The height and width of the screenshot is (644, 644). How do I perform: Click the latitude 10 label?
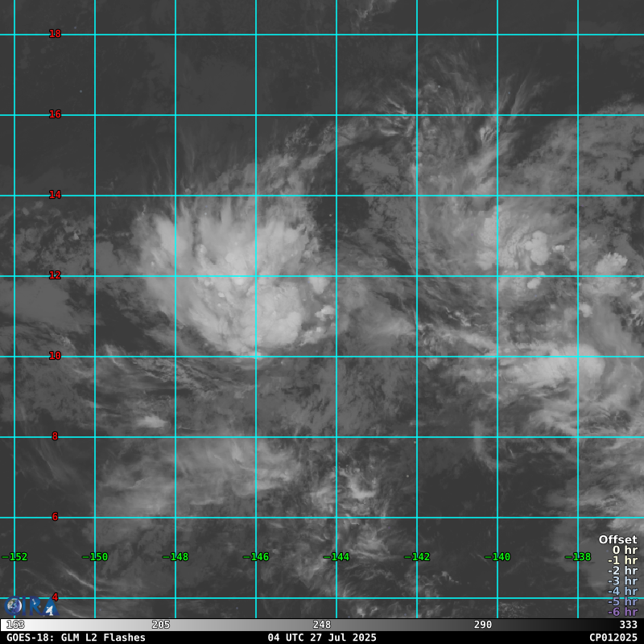pyautogui.click(x=55, y=356)
